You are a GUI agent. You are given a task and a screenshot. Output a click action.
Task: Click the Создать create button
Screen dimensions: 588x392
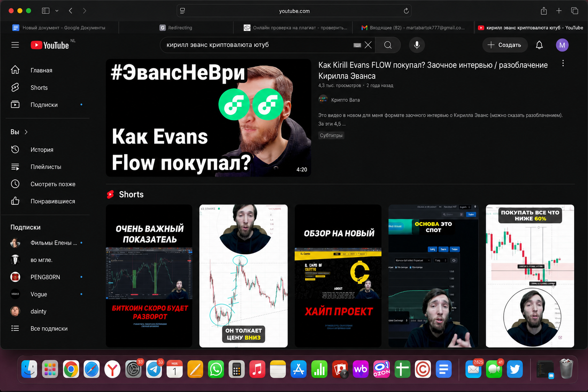[505, 45]
